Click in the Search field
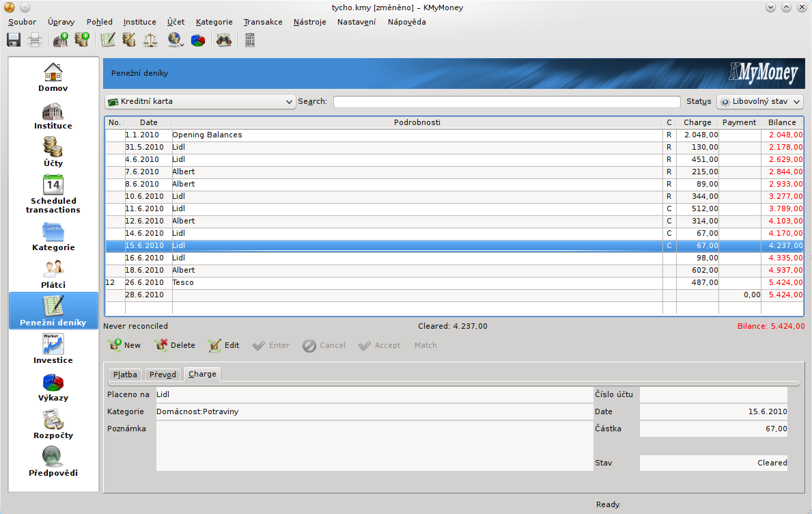 (507, 102)
